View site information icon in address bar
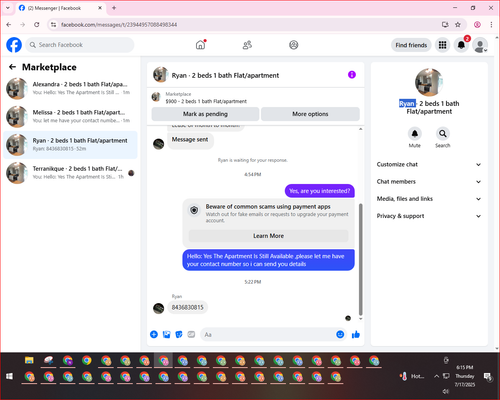500x400 pixels. [x=53, y=25]
